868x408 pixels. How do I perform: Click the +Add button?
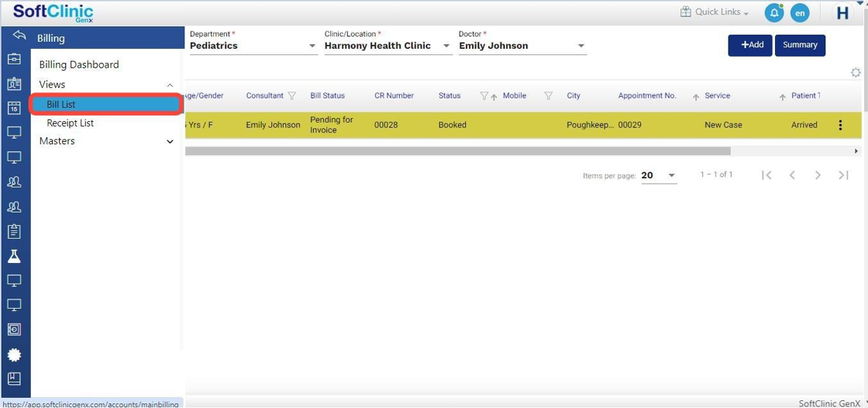(749, 45)
